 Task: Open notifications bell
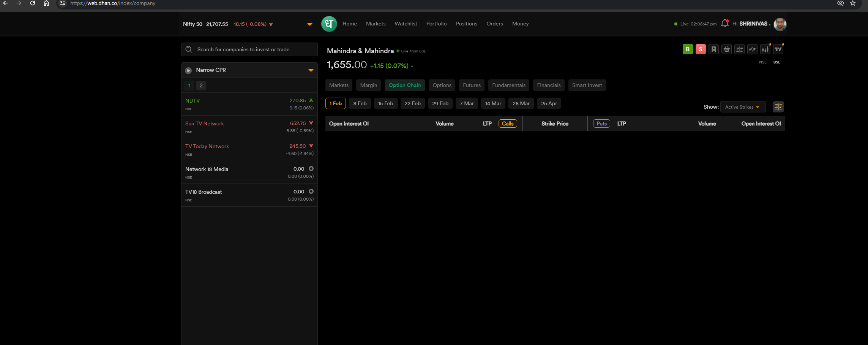click(724, 24)
